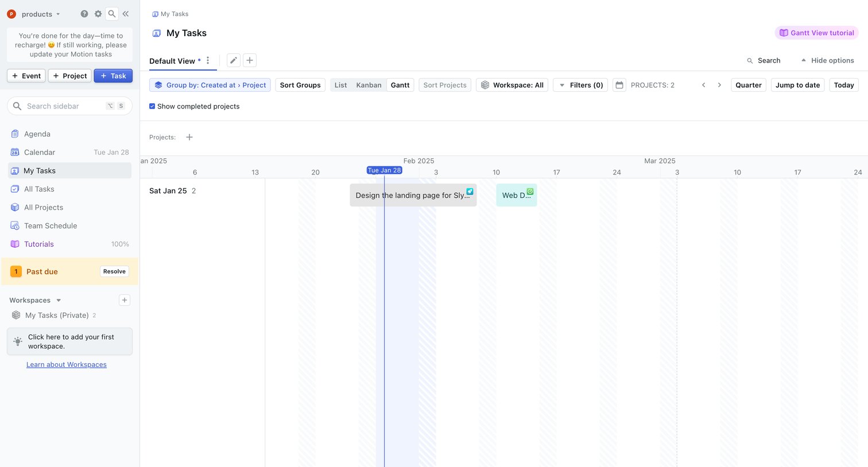Open Default View three-dot menu
Image resolution: width=868 pixels, height=467 pixels.
coord(208,60)
